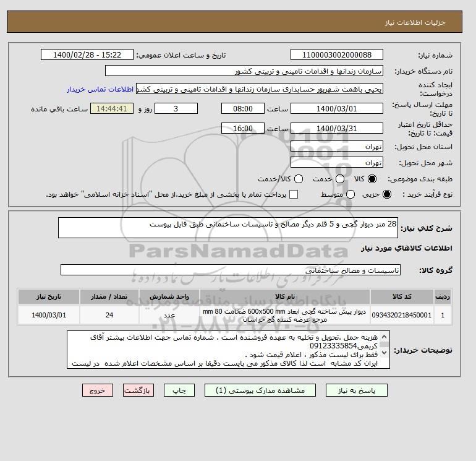Click the کد کالا column header

[402, 296]
